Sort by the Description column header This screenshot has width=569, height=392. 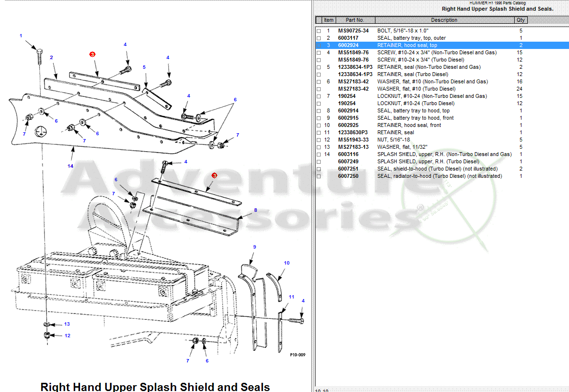[x=444, y=20]
